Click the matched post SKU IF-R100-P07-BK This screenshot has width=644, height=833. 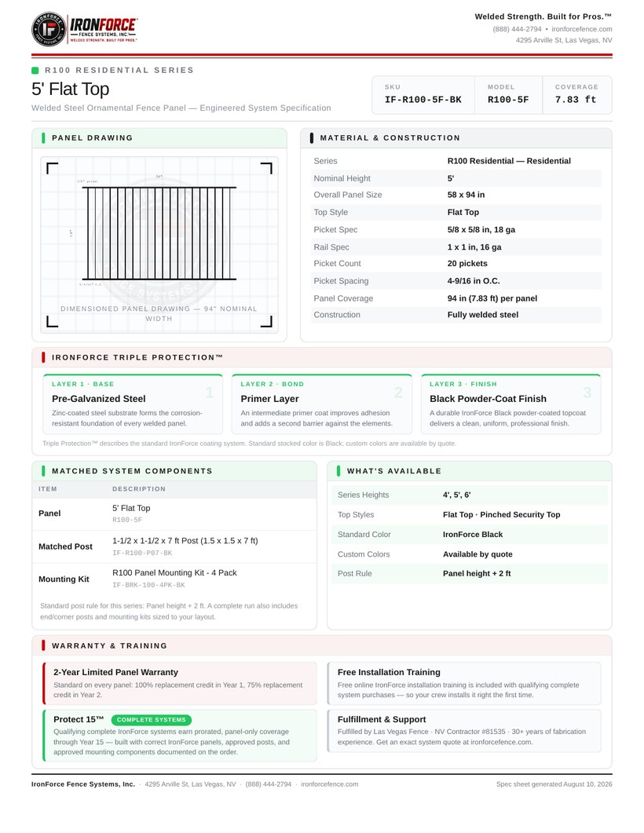(142, 553)
